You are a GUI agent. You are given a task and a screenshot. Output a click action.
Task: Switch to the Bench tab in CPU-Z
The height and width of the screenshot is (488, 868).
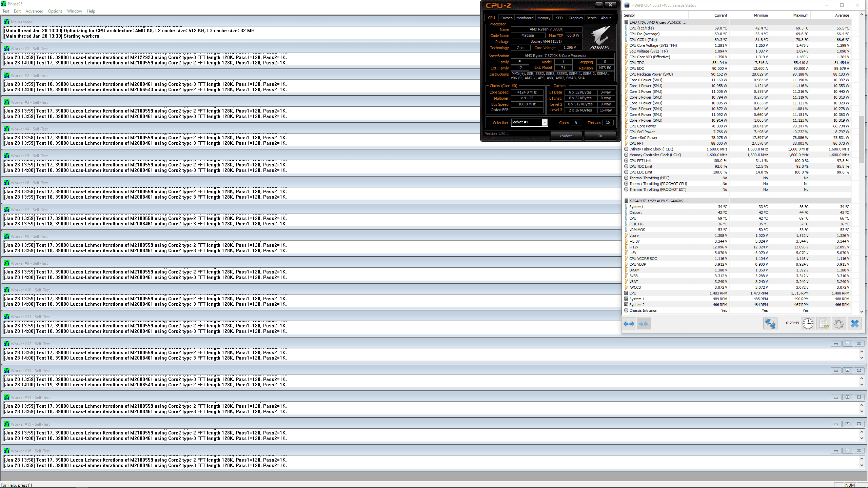tap(591, 18)
